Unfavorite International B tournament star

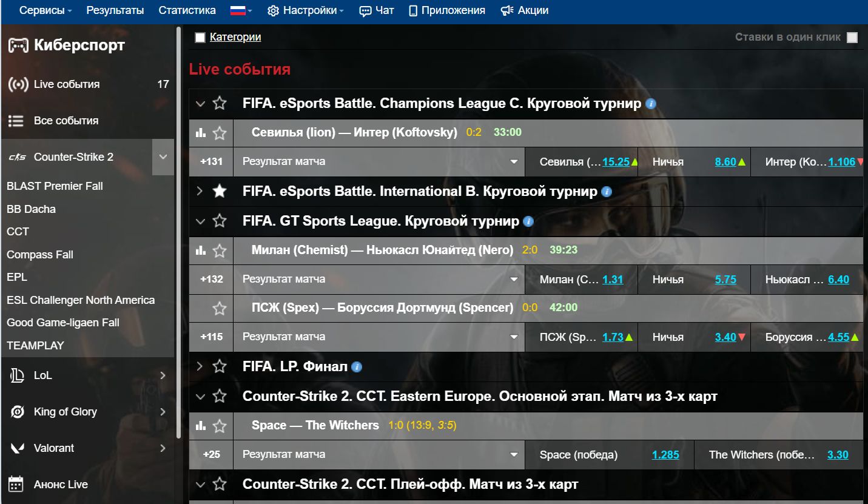click(220, 192)
